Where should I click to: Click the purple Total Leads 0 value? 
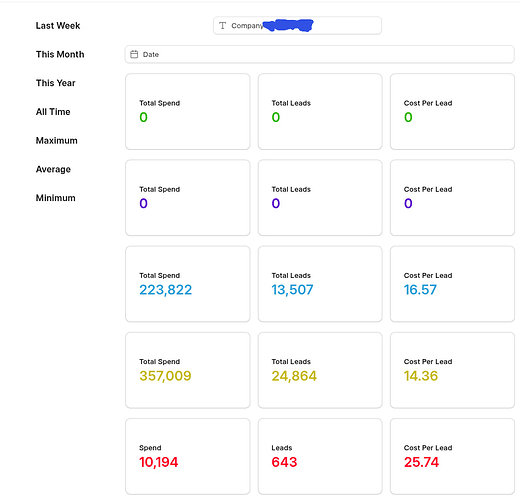tap(276, 203)
